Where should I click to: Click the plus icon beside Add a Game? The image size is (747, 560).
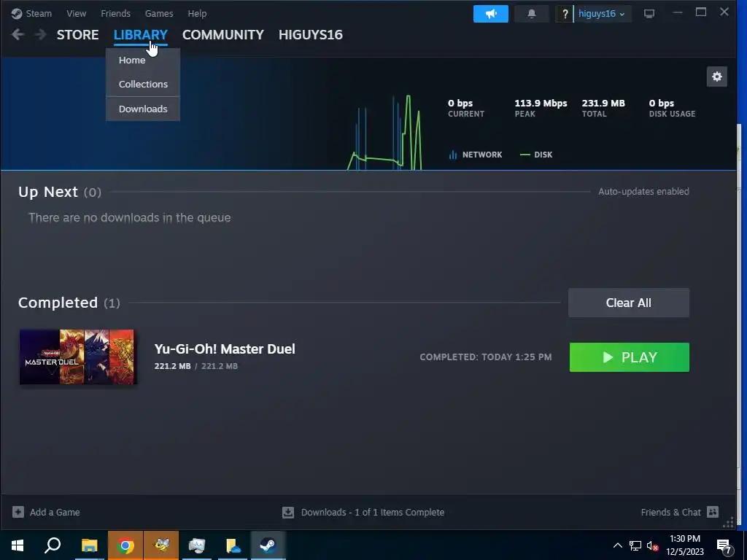[18, 512]
